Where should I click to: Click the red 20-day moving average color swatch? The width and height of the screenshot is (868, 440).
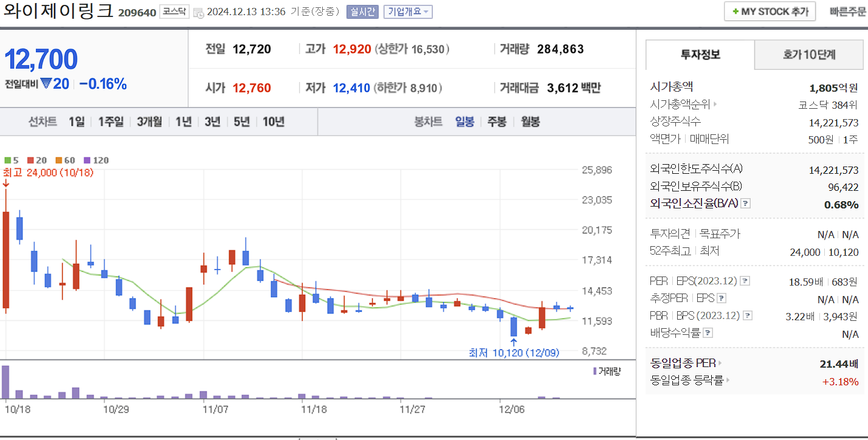[x=30, y=160]
